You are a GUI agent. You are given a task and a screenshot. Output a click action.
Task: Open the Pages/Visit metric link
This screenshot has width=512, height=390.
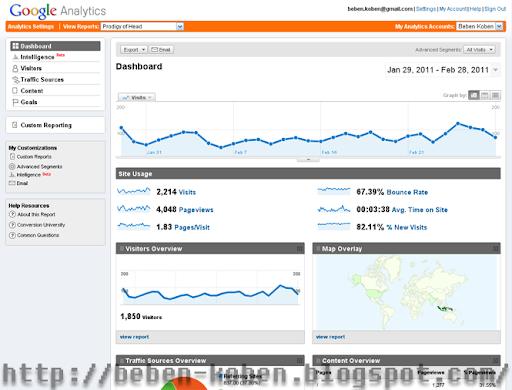point(192,227)
